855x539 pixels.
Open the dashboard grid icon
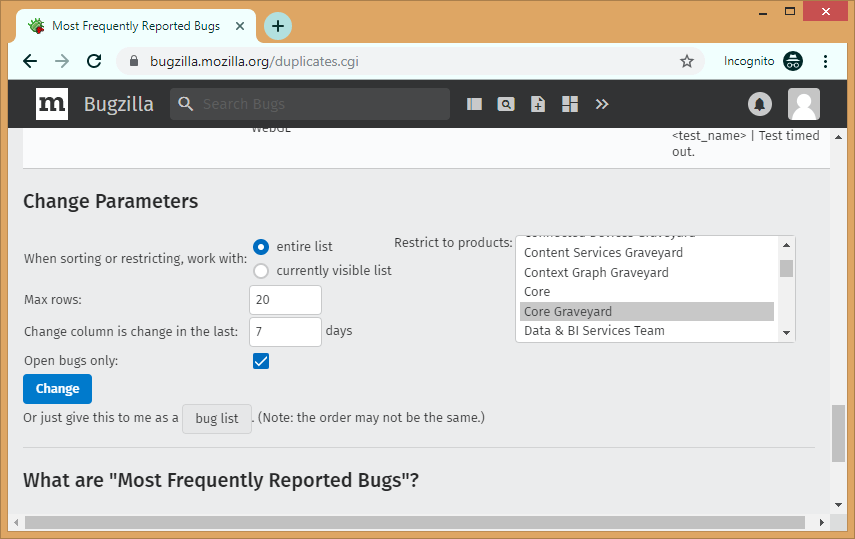click(570, 104)
